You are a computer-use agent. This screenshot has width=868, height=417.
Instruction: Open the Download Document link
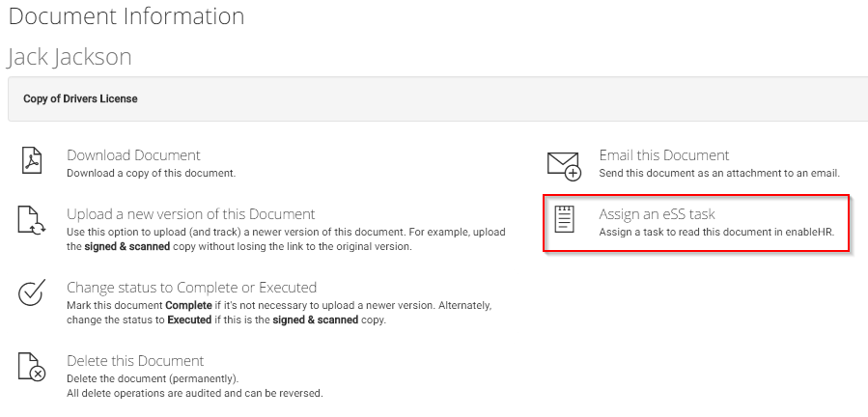point(133,154)
